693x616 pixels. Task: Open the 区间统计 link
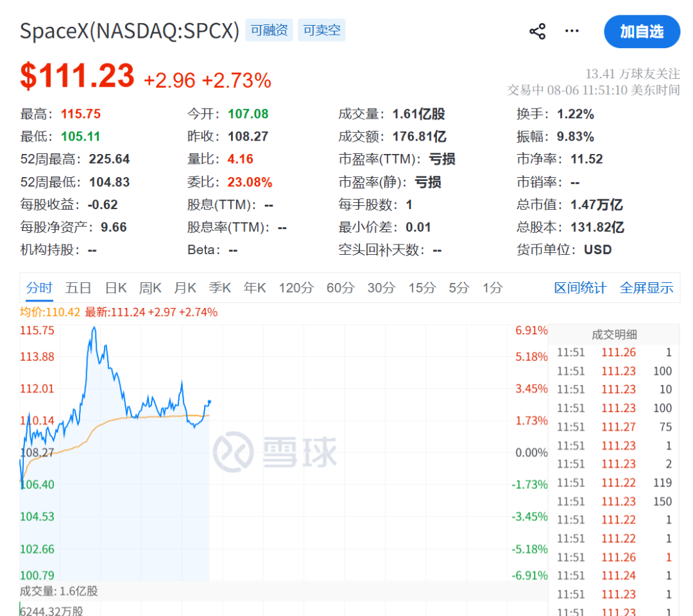point(580,287)
